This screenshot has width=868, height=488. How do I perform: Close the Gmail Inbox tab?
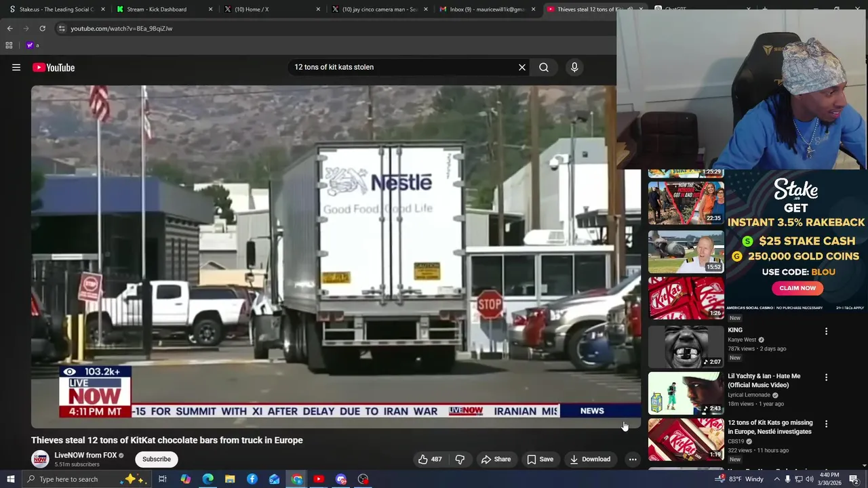click(x=533, y=9)
